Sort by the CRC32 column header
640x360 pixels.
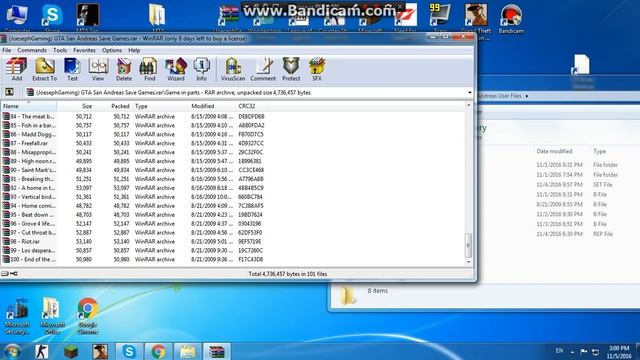click(x=247, y=106)
